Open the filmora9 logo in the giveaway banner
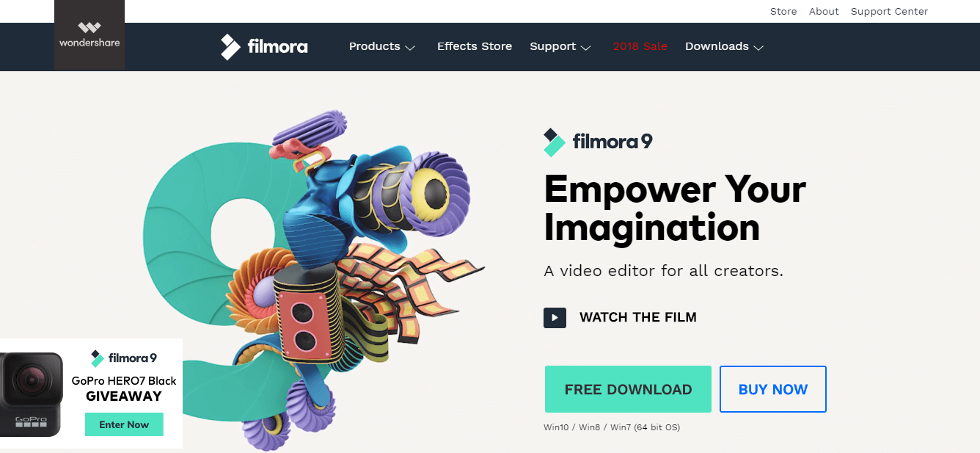 pos(124,358)
